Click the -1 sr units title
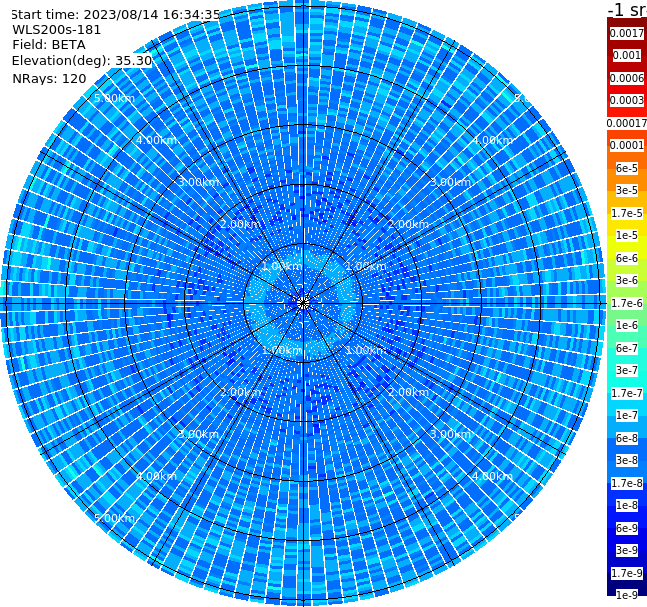The image size is (647, 607). click(627, 10)
